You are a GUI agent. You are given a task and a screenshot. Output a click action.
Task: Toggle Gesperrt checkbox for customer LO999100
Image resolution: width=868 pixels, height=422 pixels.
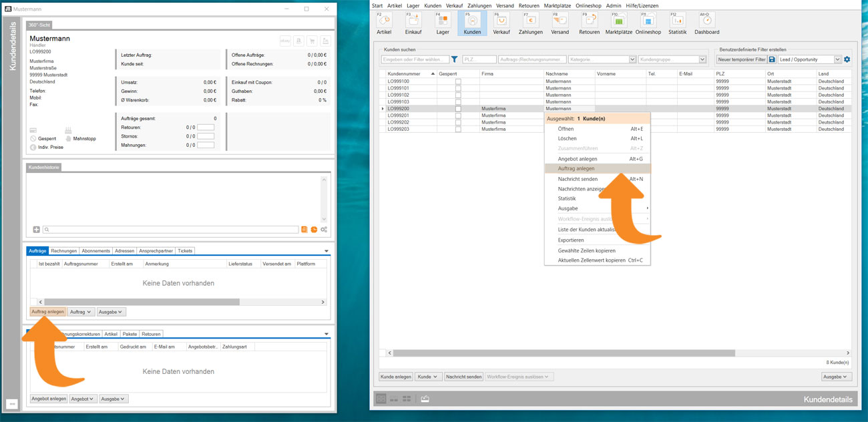click(x=458, y=81)
